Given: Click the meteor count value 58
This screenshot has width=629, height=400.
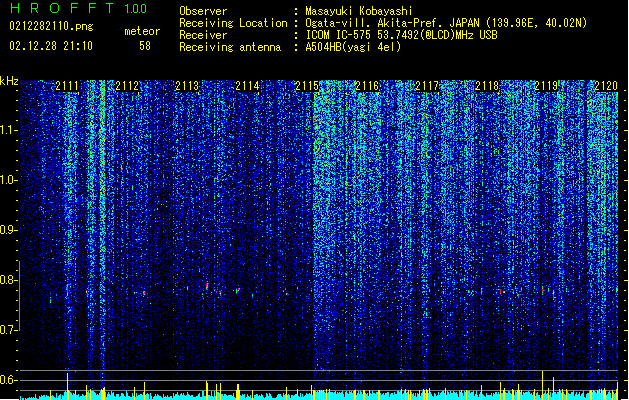Looking at the screenshot, I should tap(145, 46).
